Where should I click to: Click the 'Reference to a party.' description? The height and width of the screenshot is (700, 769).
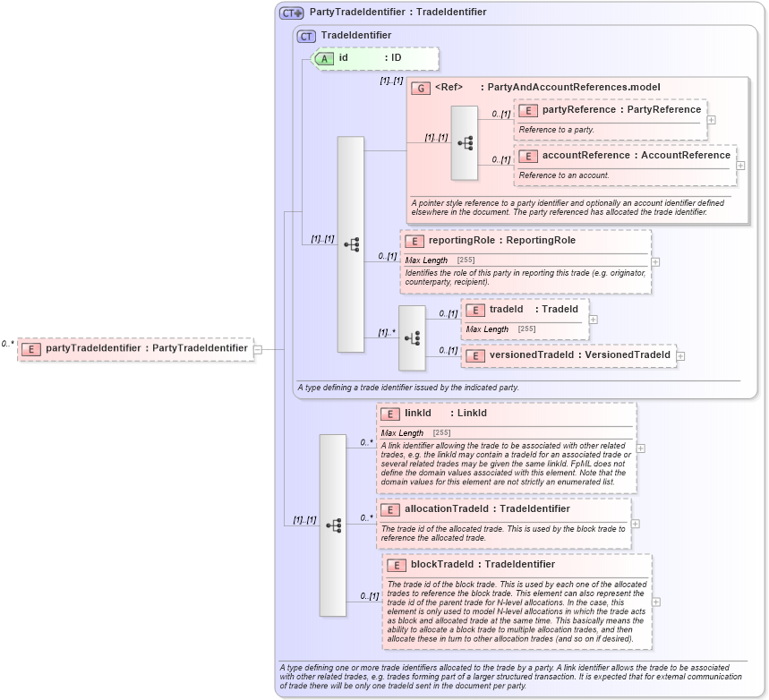(x=556, y=130)
